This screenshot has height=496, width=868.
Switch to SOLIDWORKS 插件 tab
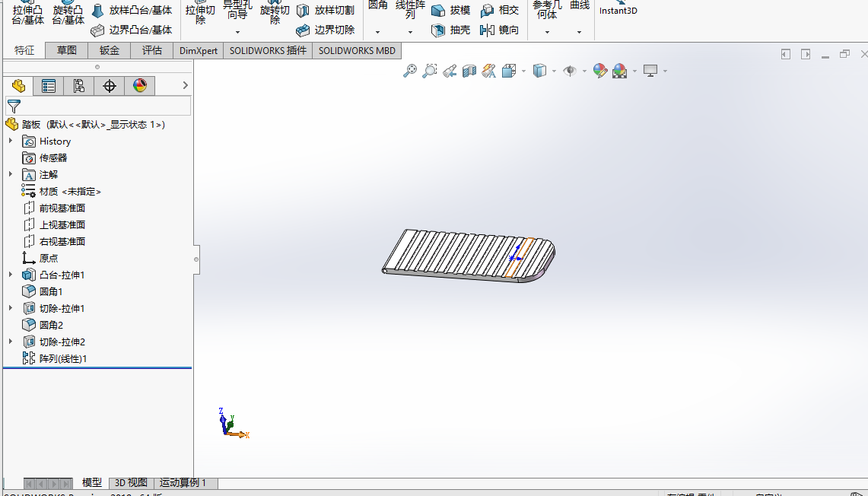click(268, 50)
